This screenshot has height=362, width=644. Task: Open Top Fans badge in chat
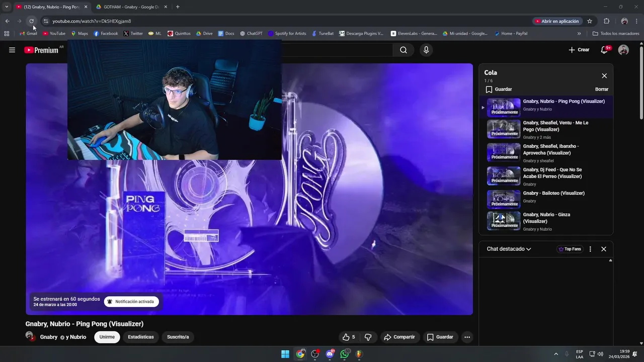click(x=569, y=249)
